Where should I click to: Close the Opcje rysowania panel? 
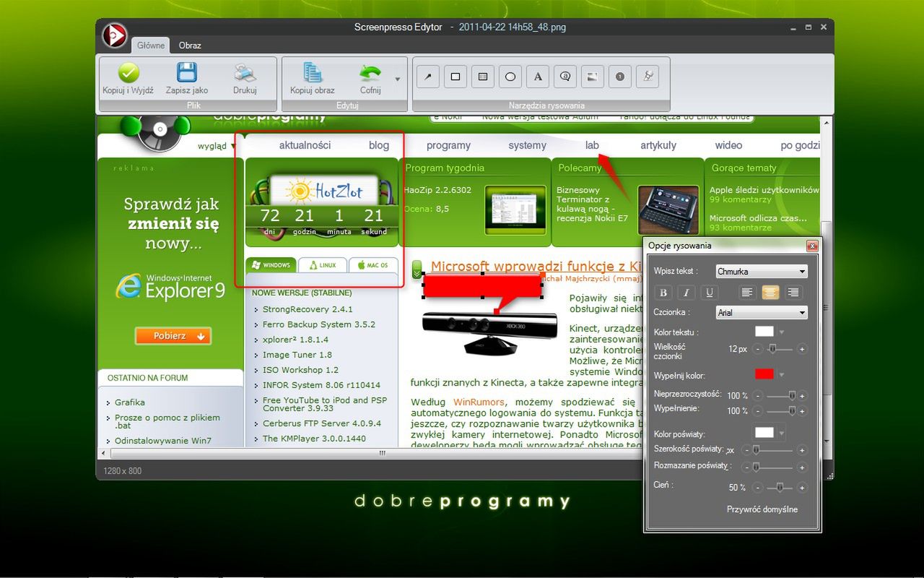(x=812, y=246)
